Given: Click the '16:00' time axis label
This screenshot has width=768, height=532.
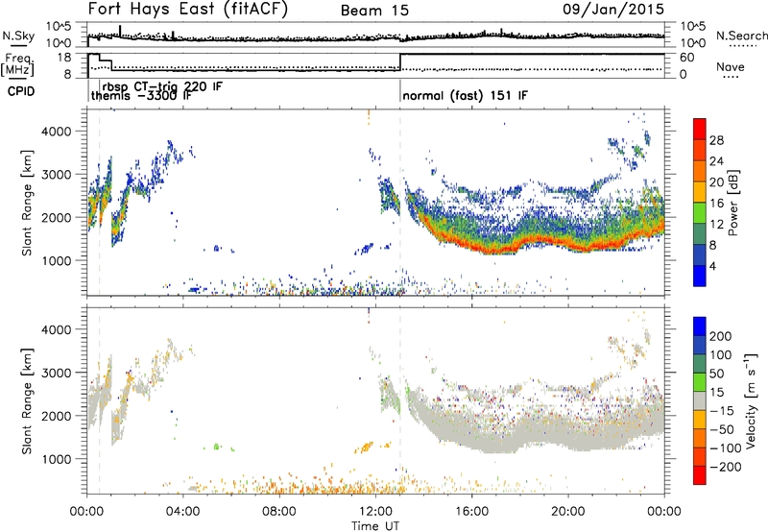Looking at the screenshot, I should coord(471,512).
